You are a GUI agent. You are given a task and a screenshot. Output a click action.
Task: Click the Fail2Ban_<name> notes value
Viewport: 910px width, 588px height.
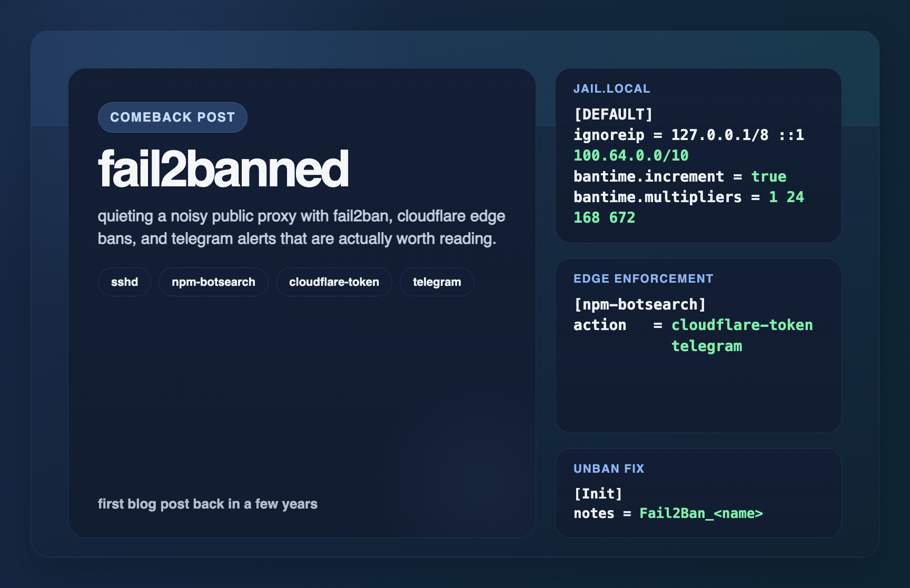coord(700,513)
